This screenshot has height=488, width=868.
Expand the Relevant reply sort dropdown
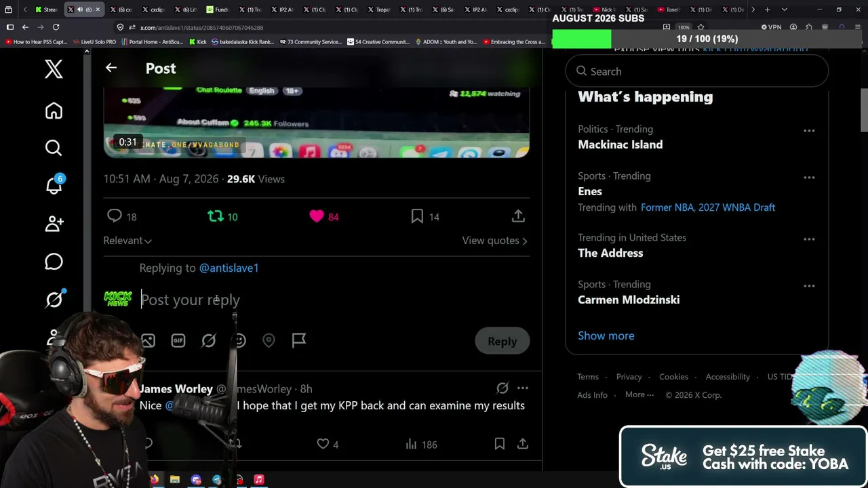127,241
